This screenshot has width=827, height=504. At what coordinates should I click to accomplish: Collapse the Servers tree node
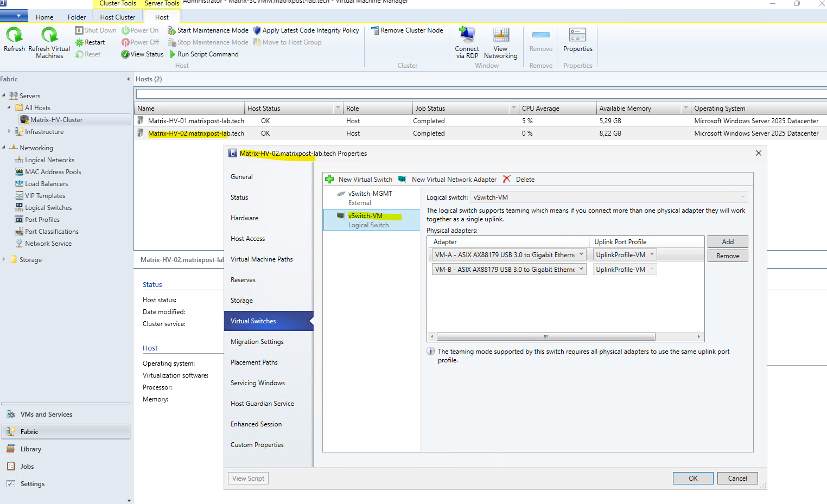coord(4,95)
